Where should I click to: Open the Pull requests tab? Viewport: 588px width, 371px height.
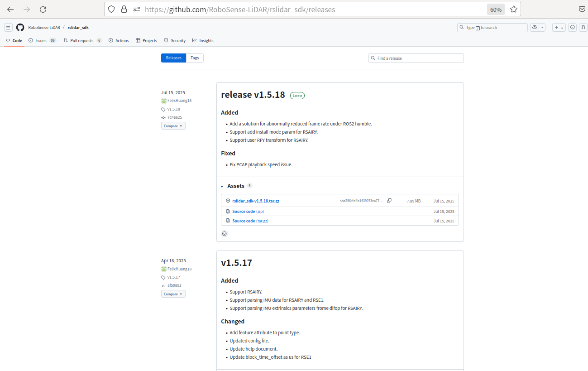[82, 40]
